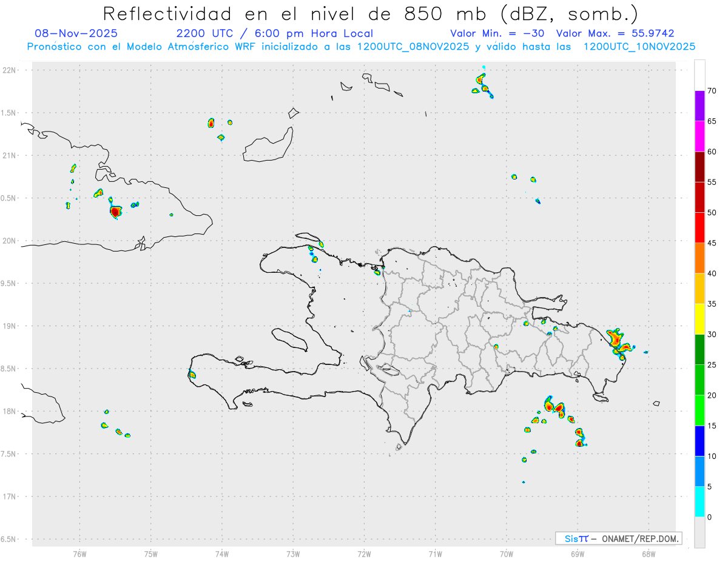Viewport: 728px width, 562px height.
Task: Click the blue 10-15 dBZ legend band
Action: (699, 441)
